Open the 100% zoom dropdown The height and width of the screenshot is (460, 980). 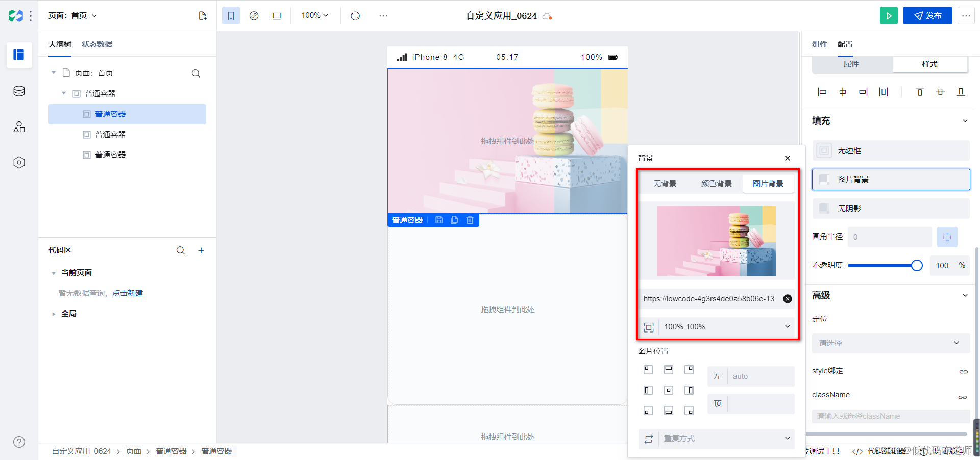click(314, 15)
